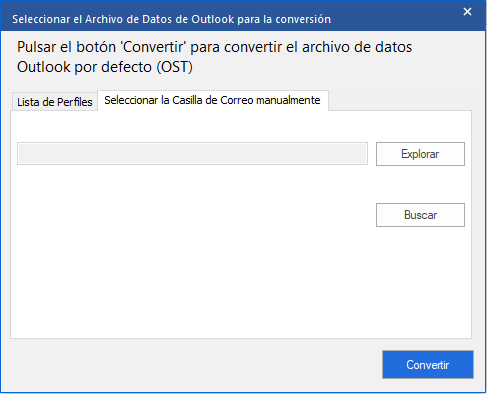
Task: Close the Outlook data file dialog
Action: point(467,12)
